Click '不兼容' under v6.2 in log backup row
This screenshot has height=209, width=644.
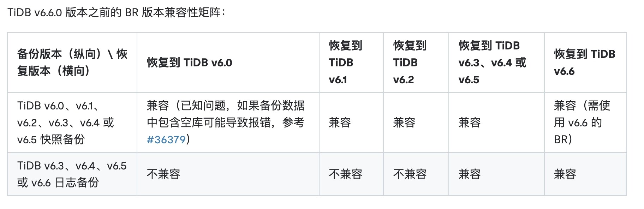(410, 174)
